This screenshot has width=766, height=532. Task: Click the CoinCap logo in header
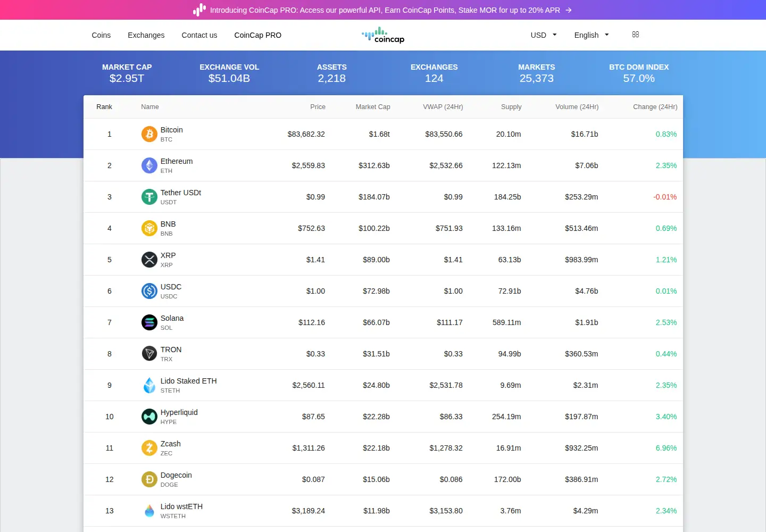[x=383, y=35]
